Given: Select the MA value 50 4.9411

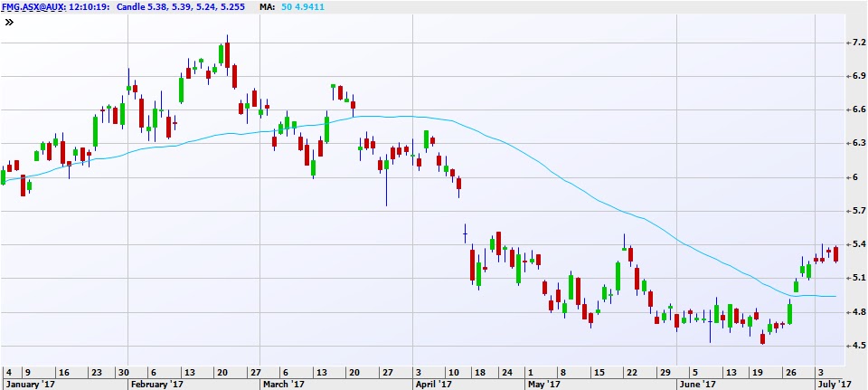Looking at the screenshot, I should [x=302, y=6].
